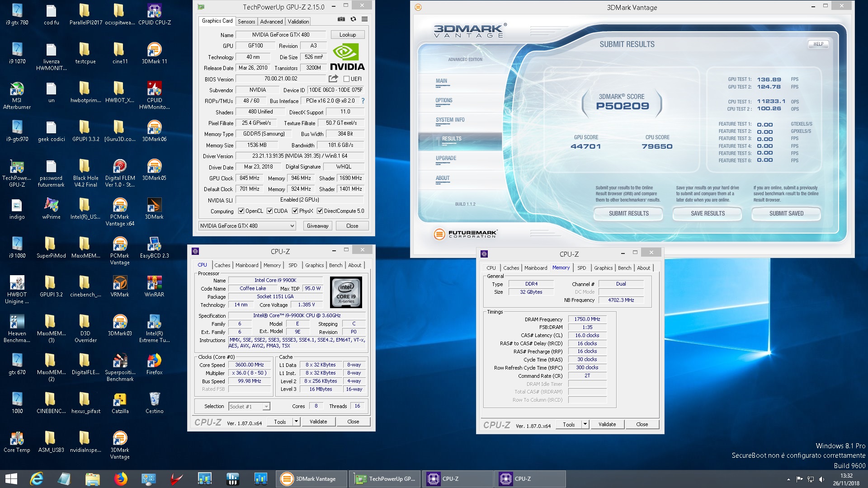
Task: Expand the Socket #1 selection dropdown
Action: point(266,406)
